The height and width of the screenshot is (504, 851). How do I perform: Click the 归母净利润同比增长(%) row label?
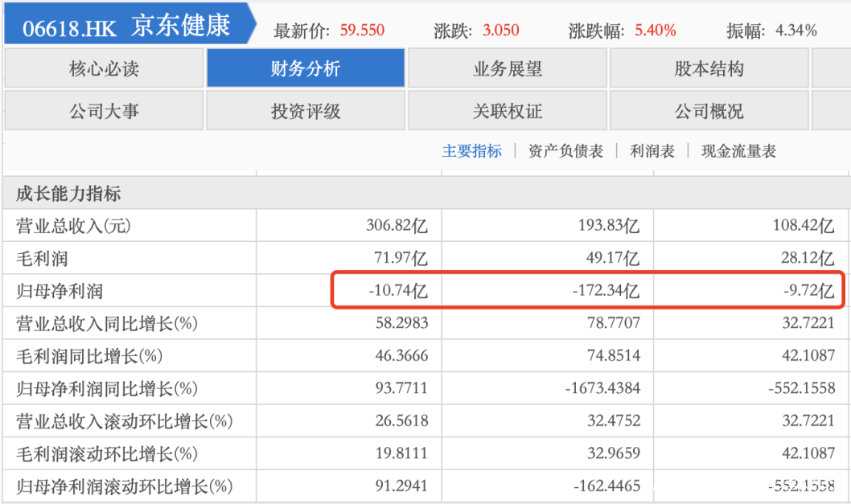(x=107, y=388)
